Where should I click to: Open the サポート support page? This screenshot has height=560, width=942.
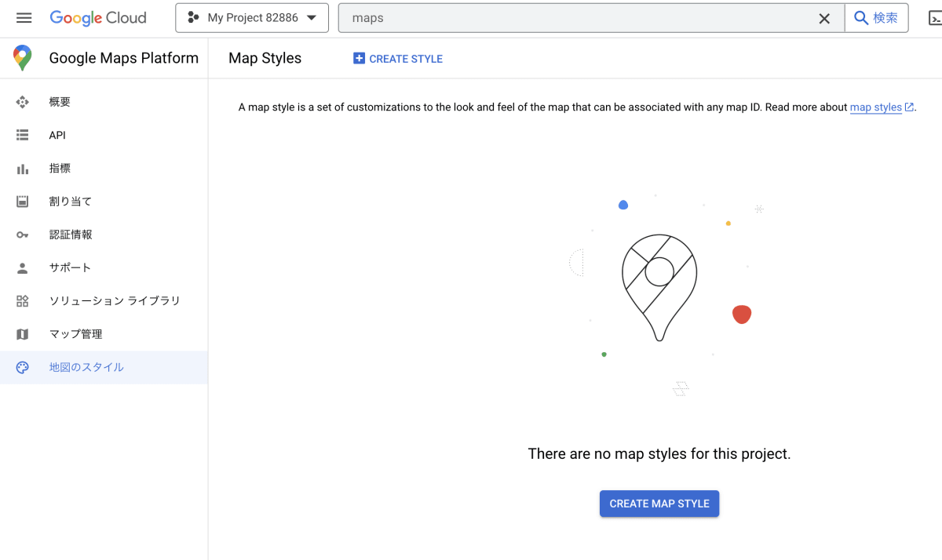click(104, 267)
